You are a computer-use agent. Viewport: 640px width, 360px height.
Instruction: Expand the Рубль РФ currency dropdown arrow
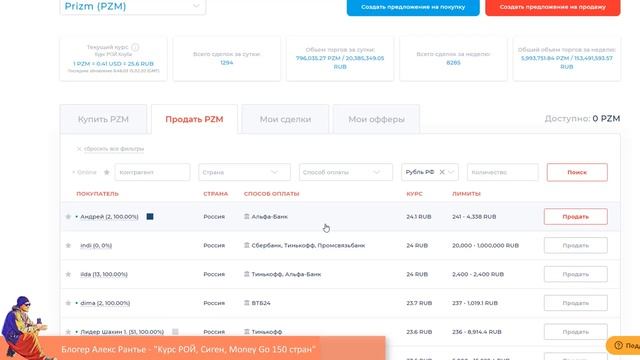point(451,172)
